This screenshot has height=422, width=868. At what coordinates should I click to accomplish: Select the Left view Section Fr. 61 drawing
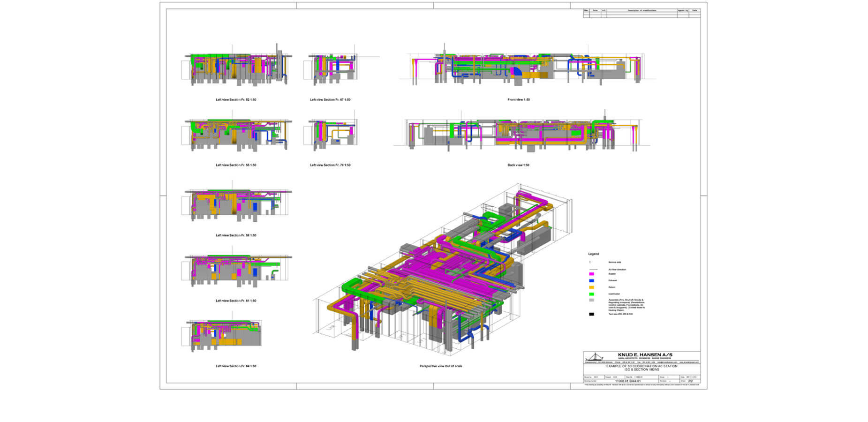[236, 267]
